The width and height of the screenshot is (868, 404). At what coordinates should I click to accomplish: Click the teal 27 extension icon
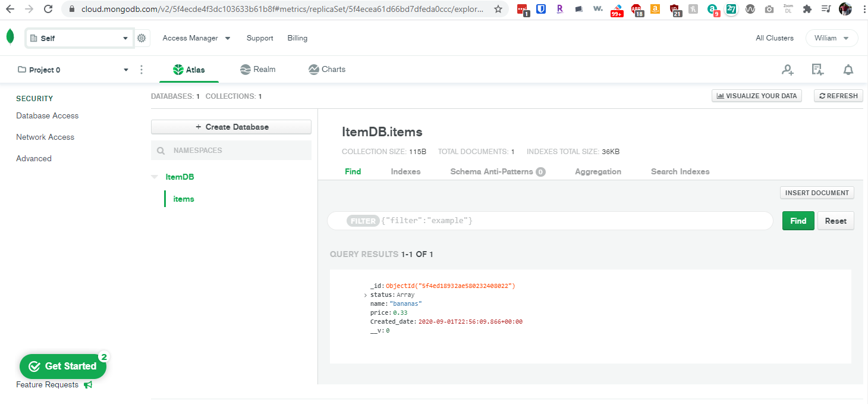731,9
